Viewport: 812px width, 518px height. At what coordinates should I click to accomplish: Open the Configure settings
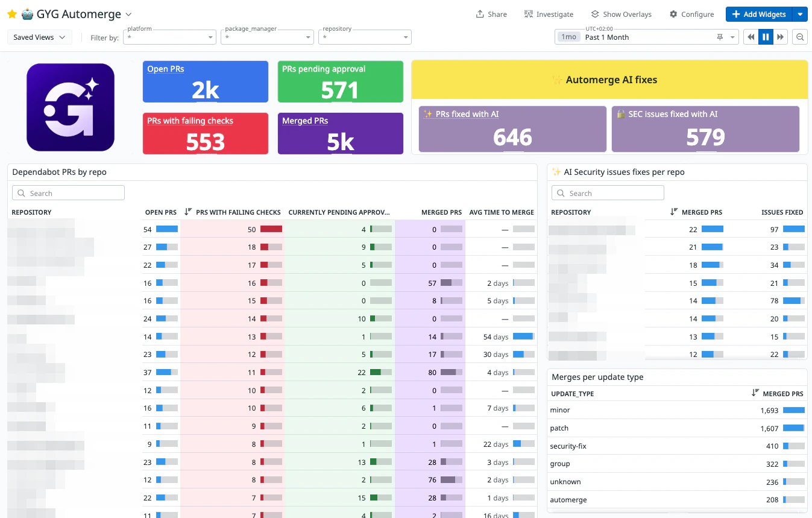(x=691, y=14)
